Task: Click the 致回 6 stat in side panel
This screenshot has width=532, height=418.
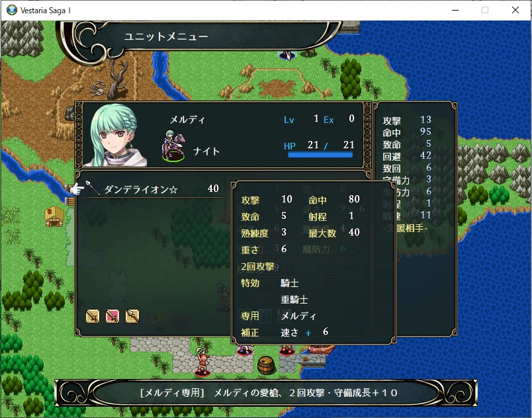Action: click(x=407, y=168)
